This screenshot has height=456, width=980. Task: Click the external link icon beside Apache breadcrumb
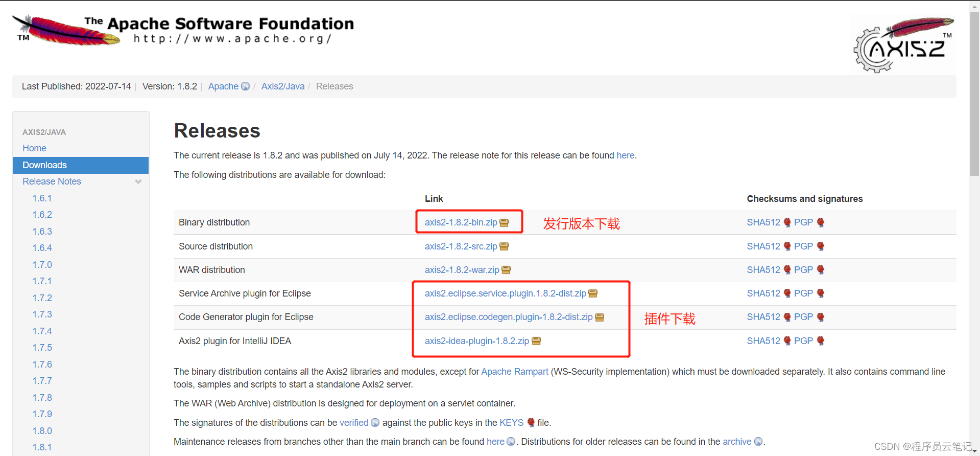coord(245,86)
